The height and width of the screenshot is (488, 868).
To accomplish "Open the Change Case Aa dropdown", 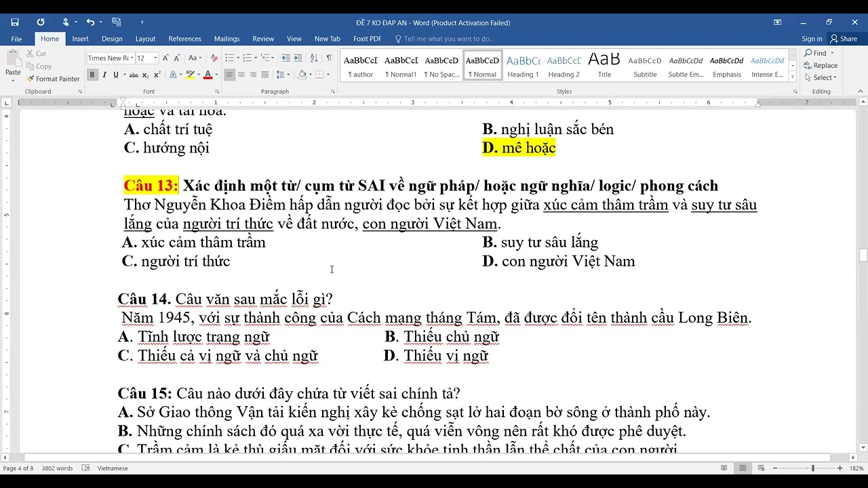I will (x=195, y=58).
